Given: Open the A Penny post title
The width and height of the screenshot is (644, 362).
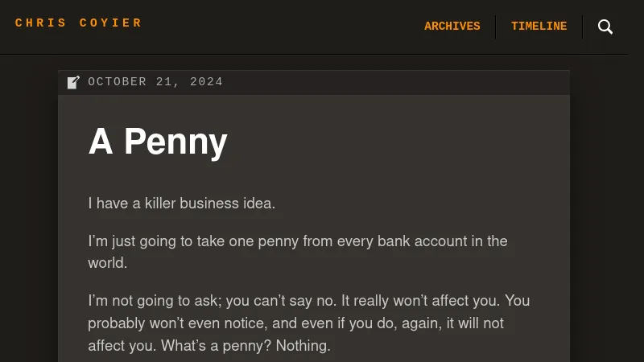Looking at the screenshot, I should click(x=158, y=142).
